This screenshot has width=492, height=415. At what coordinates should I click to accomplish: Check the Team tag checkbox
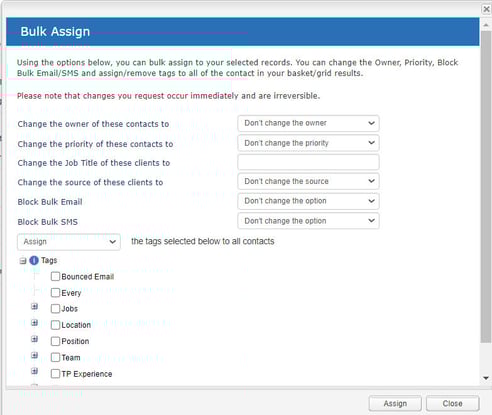pos(55,358)
